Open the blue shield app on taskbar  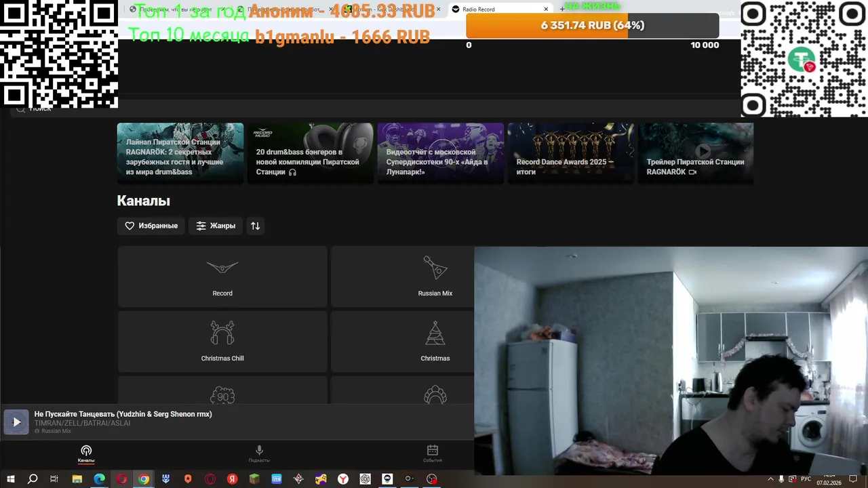(x=165, y=479)
